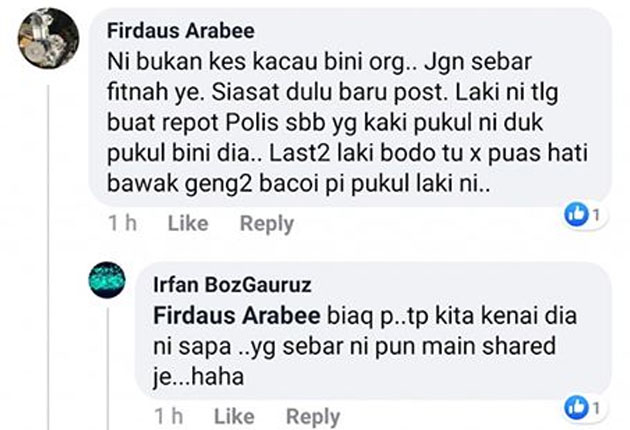The height and width of the screenshot is (430, 630).
Task: Like Irfan BozGauruz's reply
Action: pyautogui.click(x=234, y=416)
